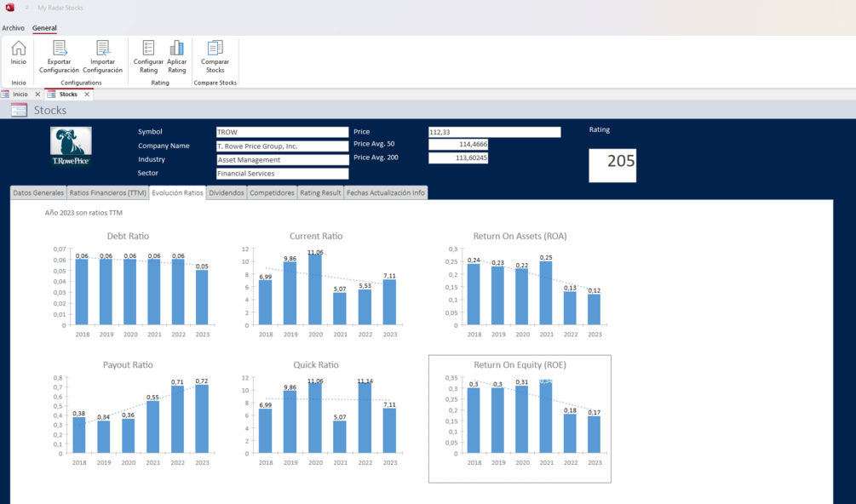Close the Inicio document tab
This screenshot has height=504, width=856.
coord(37,94)
